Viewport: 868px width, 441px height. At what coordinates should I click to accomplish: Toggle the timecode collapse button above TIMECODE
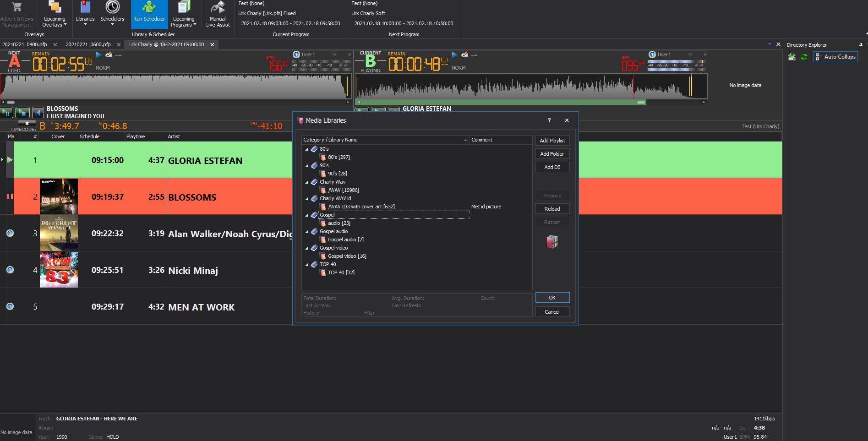(x=27, y=124)
